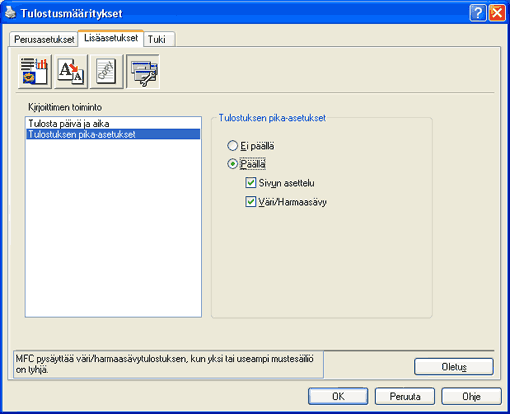The image size is (510, 414).
Task: Select the Päällä radio button
Action: click(232, 164)
